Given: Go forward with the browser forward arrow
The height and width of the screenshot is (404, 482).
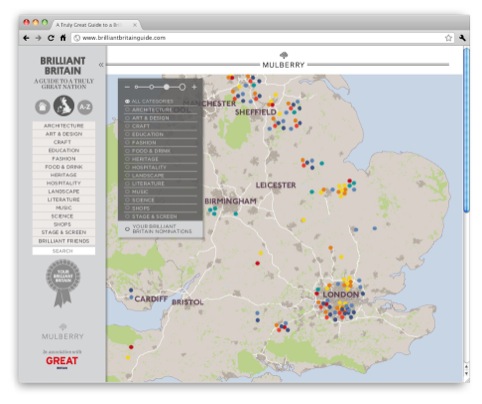Looking at the screenshot, I should pos(38,38).
